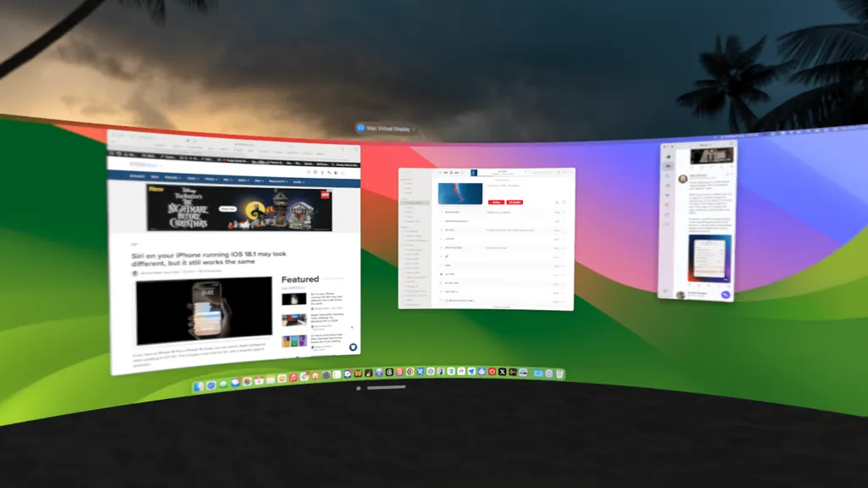Click the purple compose button in social app
Image resolution: width=868 pixels, height=488 pixels.
tap(726, 295)
